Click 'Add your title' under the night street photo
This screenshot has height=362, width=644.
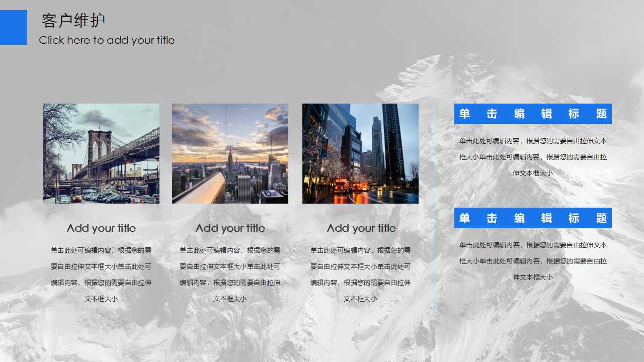pos(361,228)
